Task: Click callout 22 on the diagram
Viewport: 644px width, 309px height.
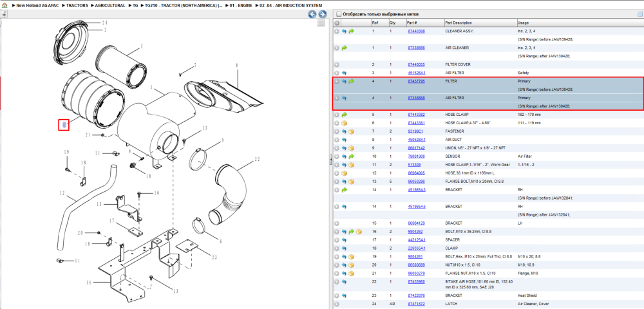Action: [x=257, y=159]
